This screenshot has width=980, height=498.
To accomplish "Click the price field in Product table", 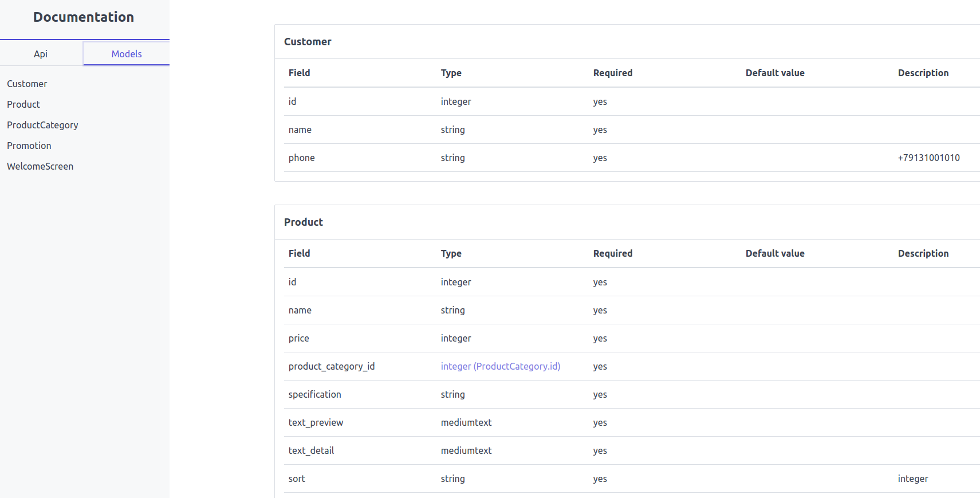I will pos(299,338).
